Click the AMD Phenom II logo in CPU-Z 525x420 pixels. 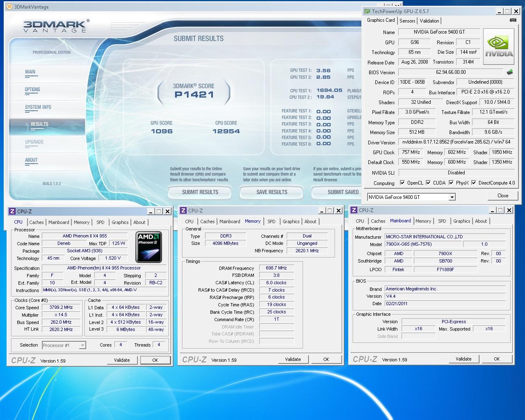(x=148, y=247)
